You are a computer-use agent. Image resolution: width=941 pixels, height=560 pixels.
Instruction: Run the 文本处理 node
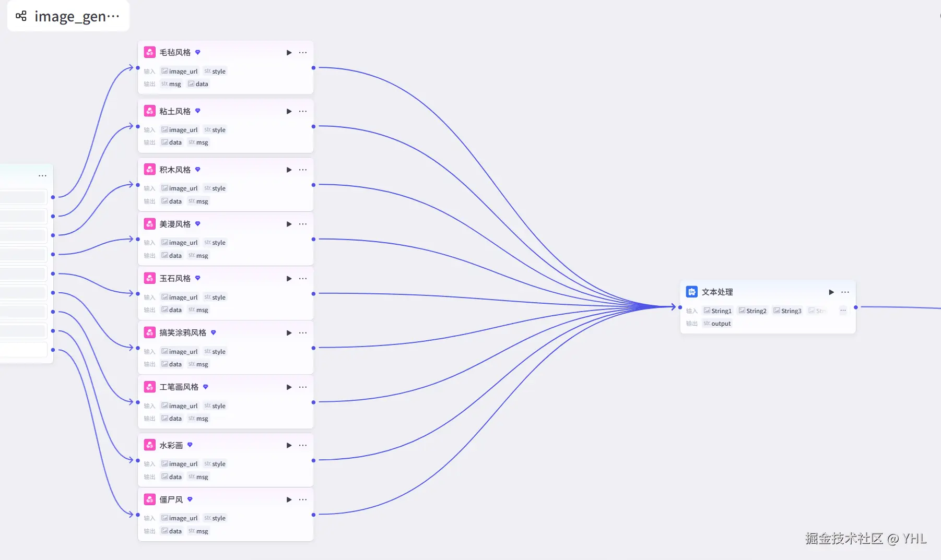point(831,292)
